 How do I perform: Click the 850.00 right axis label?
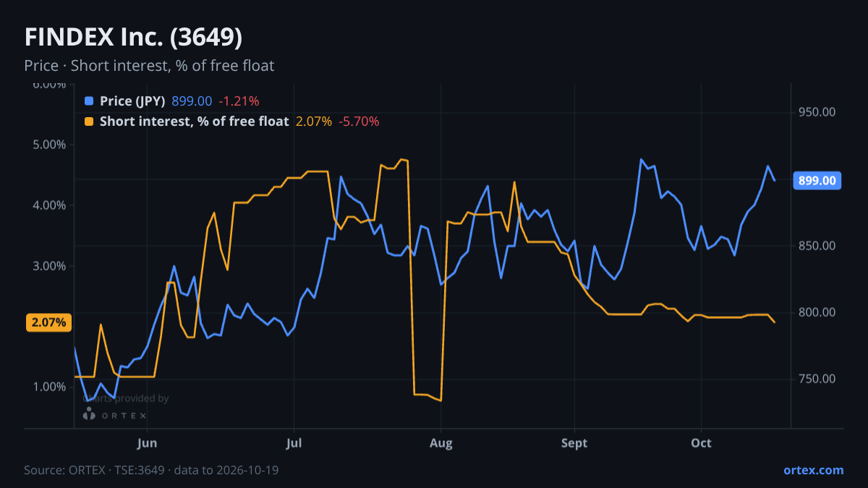tap(817, 246)
